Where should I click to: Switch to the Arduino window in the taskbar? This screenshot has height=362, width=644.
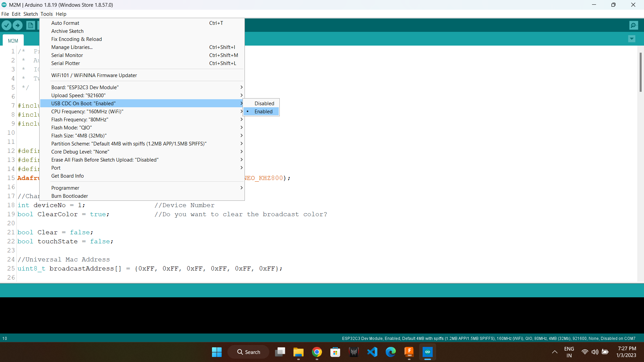pyautogui.click(x=428, y=352)
